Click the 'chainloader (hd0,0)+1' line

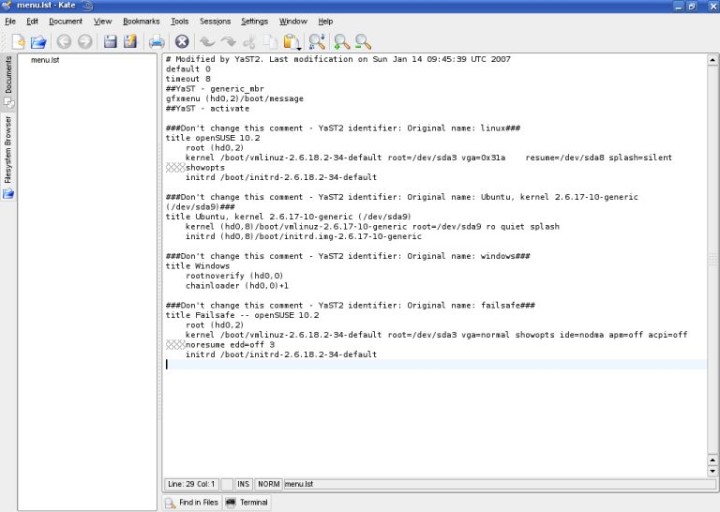(x=237, y=286)
